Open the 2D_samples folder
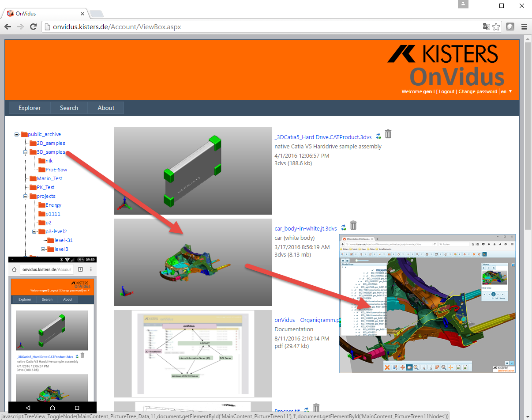Image resolution: width=532 pixels, height=420 pixels. click(x=51, y=143)
